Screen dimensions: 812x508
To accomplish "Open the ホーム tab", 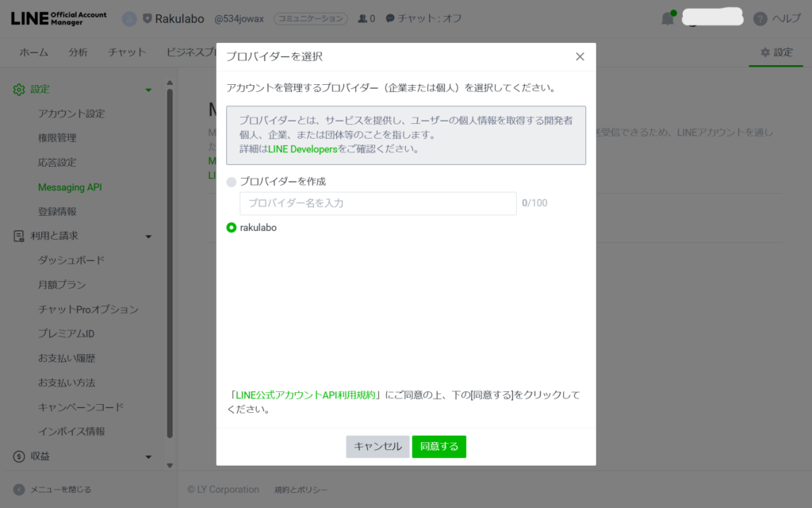I will [x=33, y=52].
